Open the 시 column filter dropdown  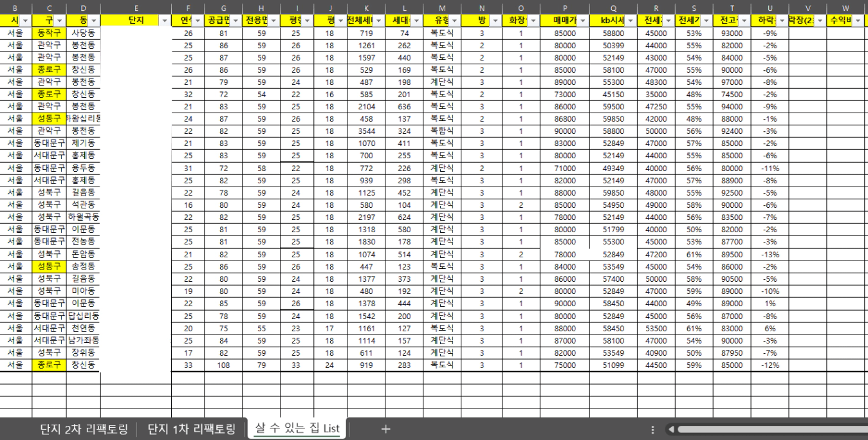coord(26,21)
